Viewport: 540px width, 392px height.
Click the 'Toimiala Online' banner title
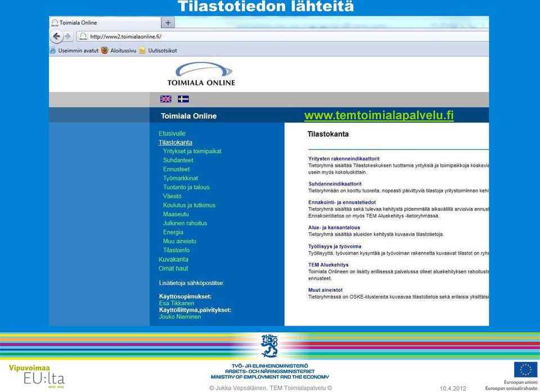(189, 116)
